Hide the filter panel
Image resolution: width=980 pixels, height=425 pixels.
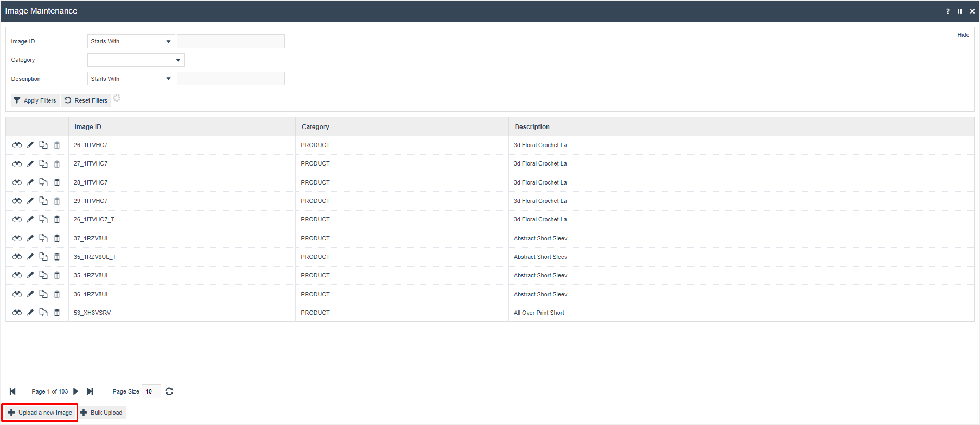[x=963, y=35]
